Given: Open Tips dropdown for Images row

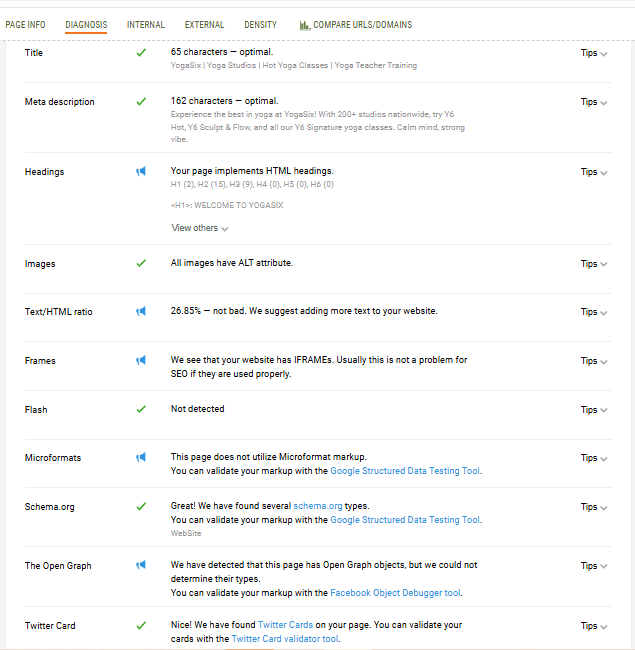Looking at the screenshot, I should coord(594,264).
